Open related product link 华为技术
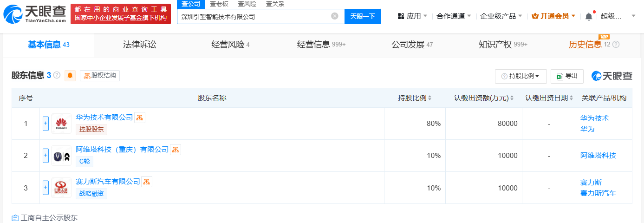 pos(594,118)
